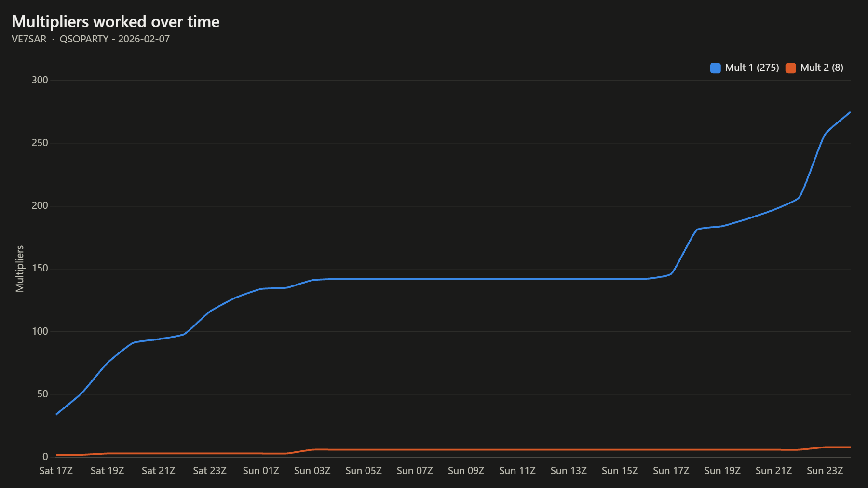Click the Sun 01Z x-axis label
Screen dimensions: 868x488
261,471
